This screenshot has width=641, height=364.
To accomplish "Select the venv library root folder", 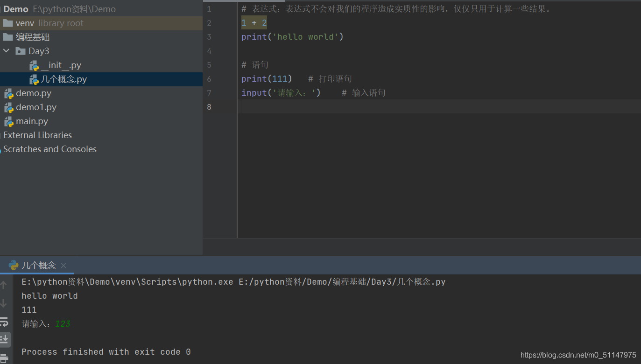I will tap(101, 23).
